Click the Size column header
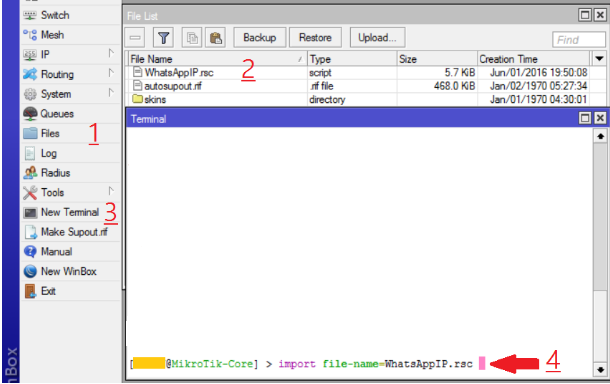Viewport: 610px width, 384px height. (x=437, y=59)
